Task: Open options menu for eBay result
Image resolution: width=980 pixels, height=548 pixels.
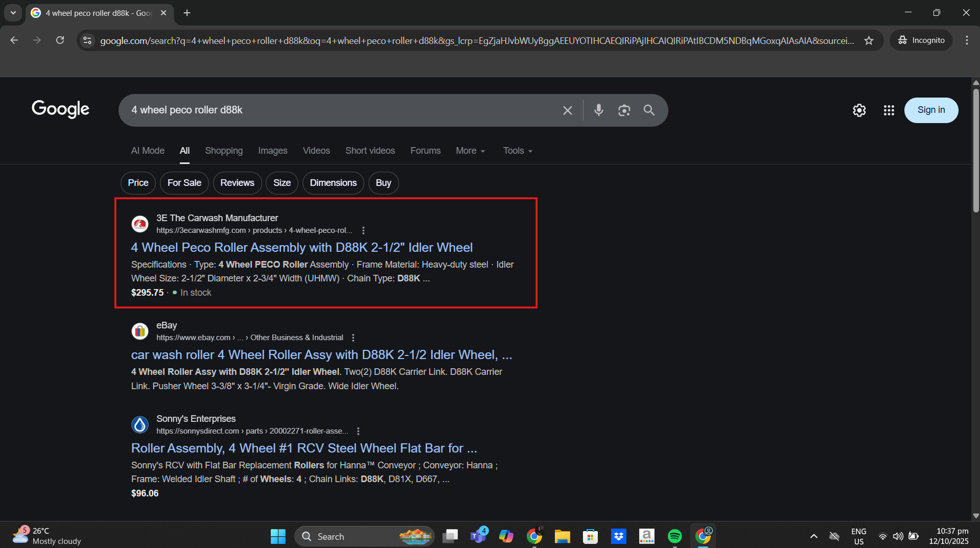Action: point(353,338)
